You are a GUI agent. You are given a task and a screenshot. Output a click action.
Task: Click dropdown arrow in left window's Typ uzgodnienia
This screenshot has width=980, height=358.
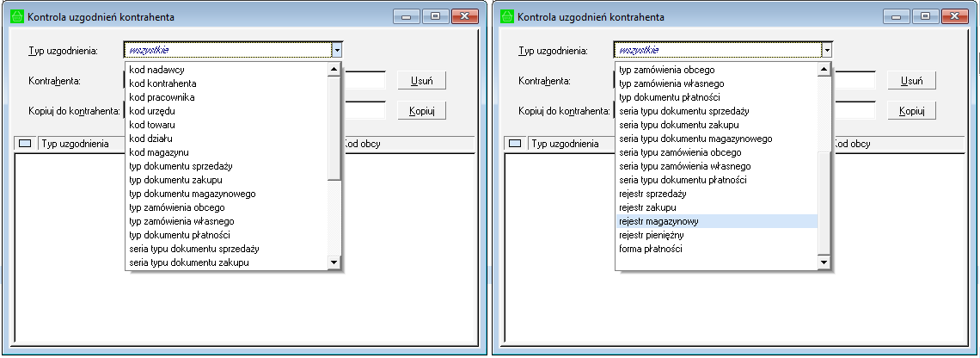337,51
